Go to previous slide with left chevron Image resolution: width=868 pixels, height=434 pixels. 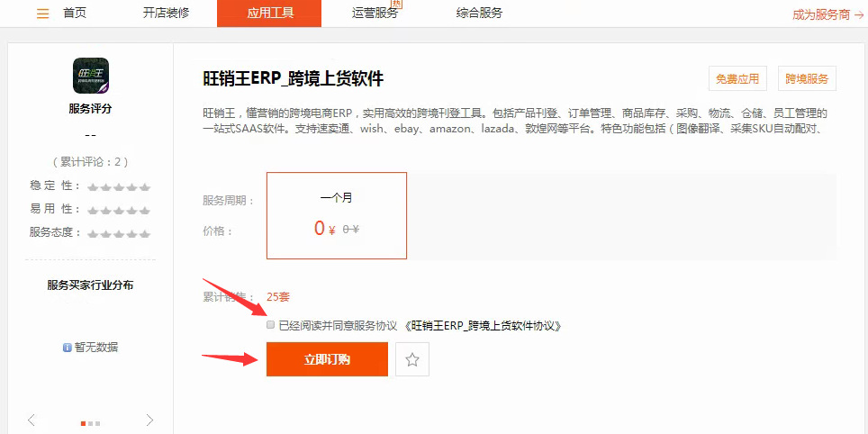(x=32, y=420)
